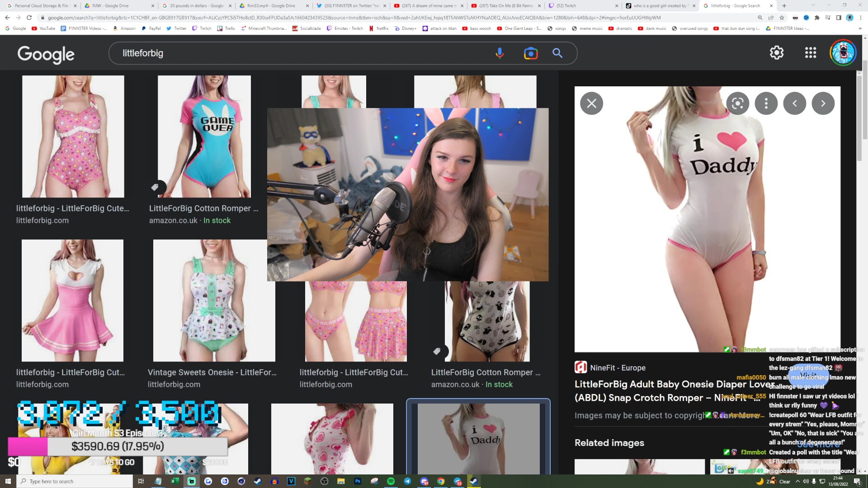Open the Google account avatar menu
The image size is (868, 488).
click(843, 53)
